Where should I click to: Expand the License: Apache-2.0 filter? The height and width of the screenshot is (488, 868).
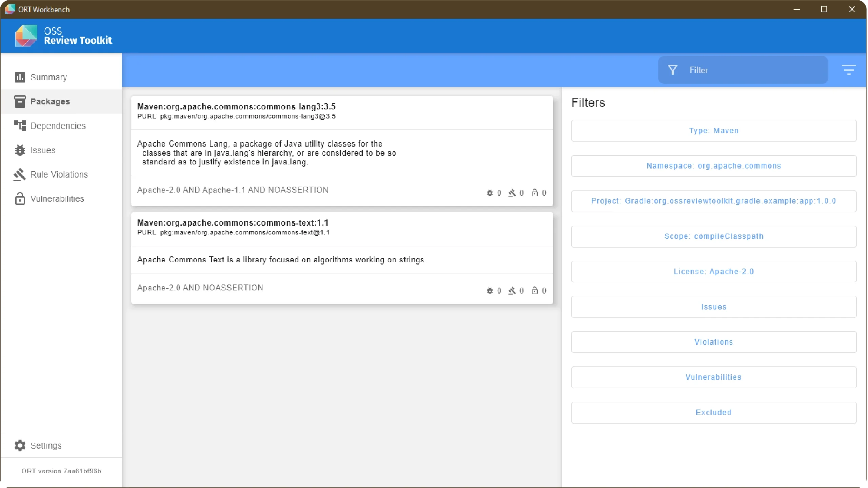(713, 272)
